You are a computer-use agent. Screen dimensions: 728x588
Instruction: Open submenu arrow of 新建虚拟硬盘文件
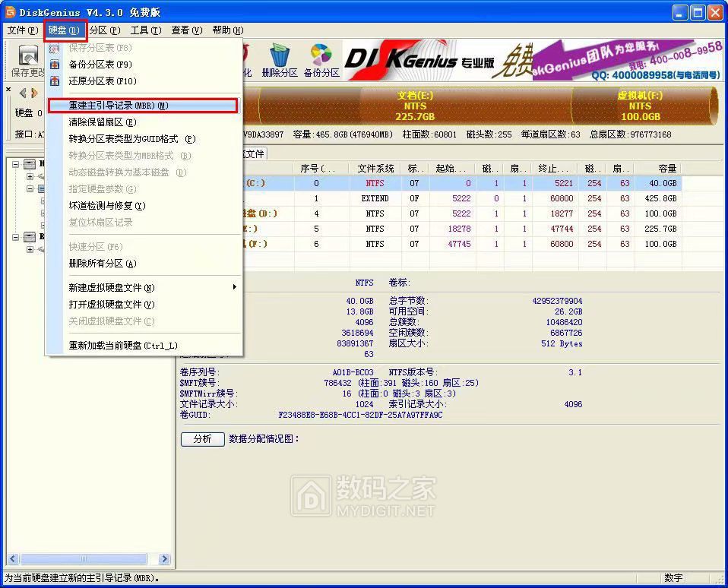(235, 287)
